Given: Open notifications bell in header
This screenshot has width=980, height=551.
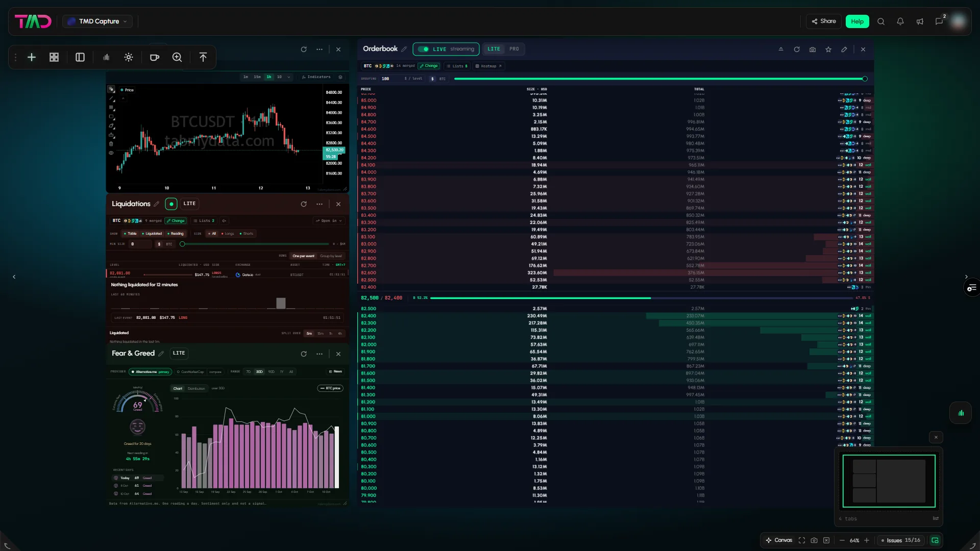Looking at the screenshot, I should click(x=900, y=21).
